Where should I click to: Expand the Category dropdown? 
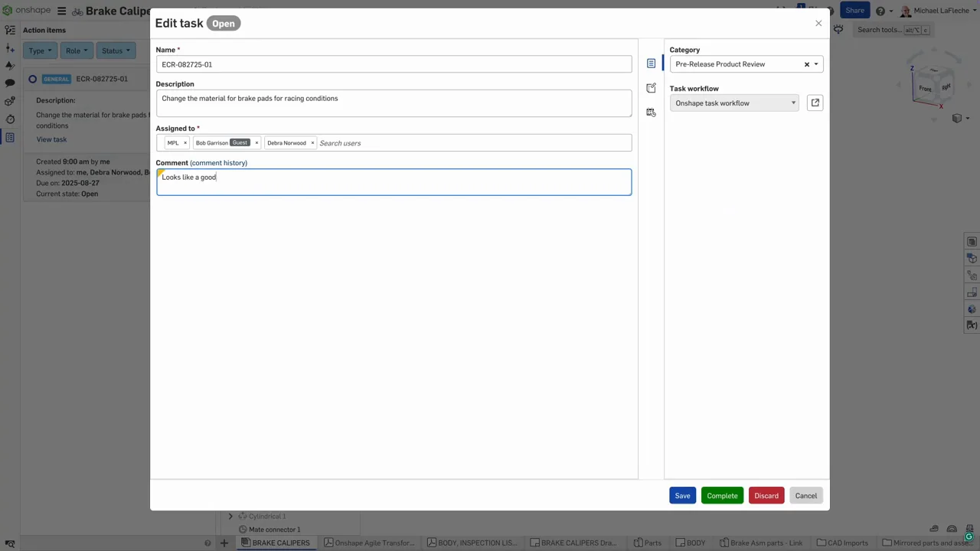click(816, 64)
